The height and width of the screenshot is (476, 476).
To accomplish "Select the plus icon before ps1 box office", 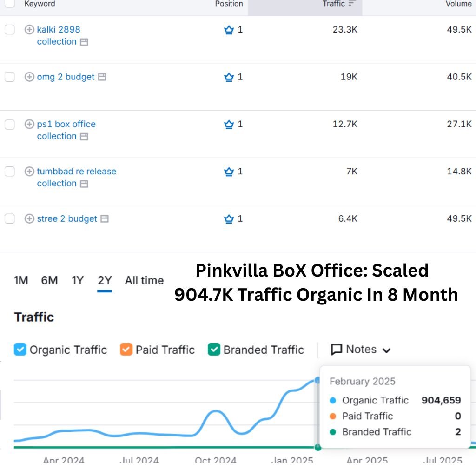I will [29, 124].
